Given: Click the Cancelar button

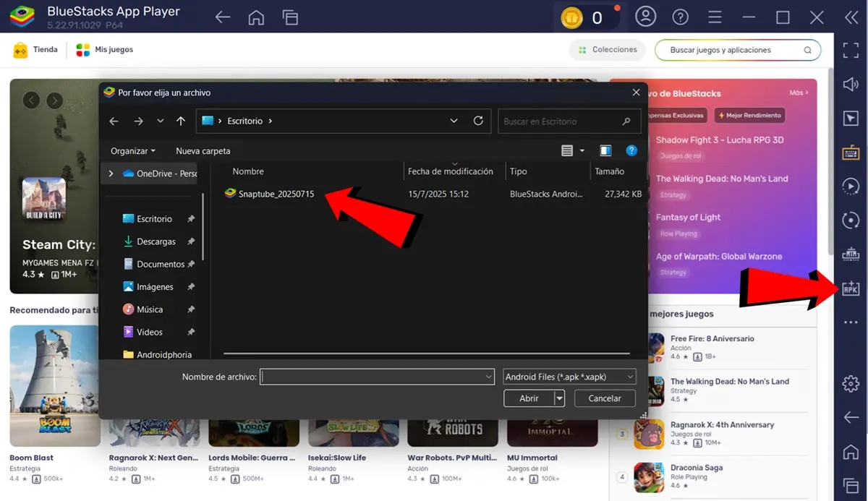Looking at the screenshot, I should 605,398.
